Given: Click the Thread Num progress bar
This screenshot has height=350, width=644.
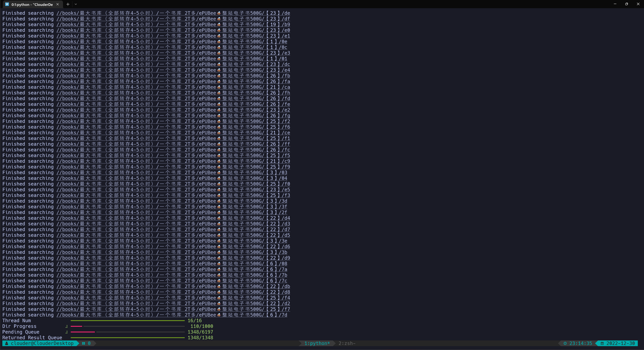Looking at the screenshot, I should 128,321.
